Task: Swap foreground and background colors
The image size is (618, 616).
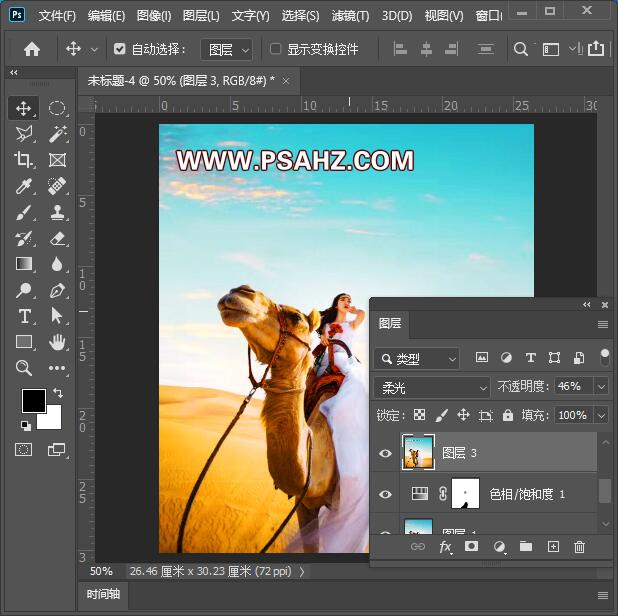Action: (58, 393)
